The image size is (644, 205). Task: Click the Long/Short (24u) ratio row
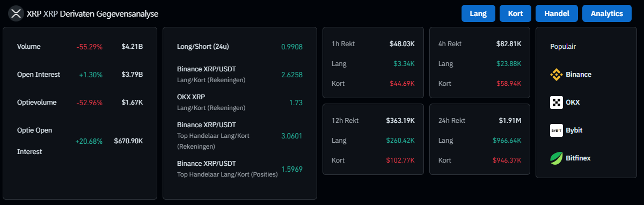240,47
